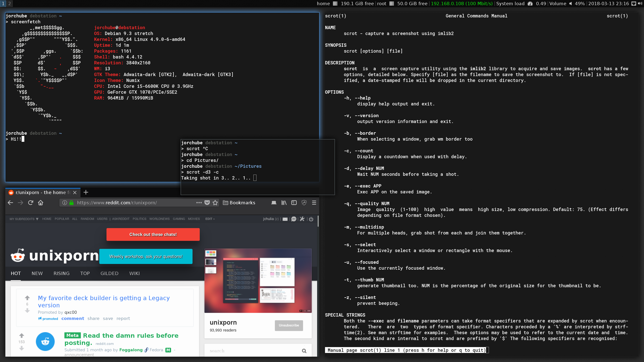Toggle the Firefox sidebar icon
Viewport: 644px width, 362px height.
point(294,203)
